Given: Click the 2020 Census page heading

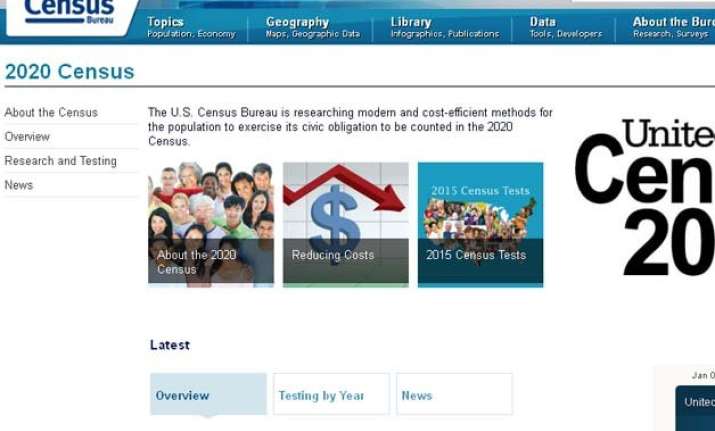Looking at the screenshot, I should click(70, 72).
